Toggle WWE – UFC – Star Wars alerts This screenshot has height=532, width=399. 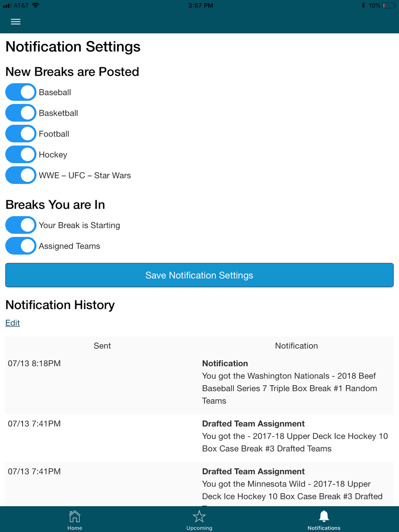coord(21,175)
